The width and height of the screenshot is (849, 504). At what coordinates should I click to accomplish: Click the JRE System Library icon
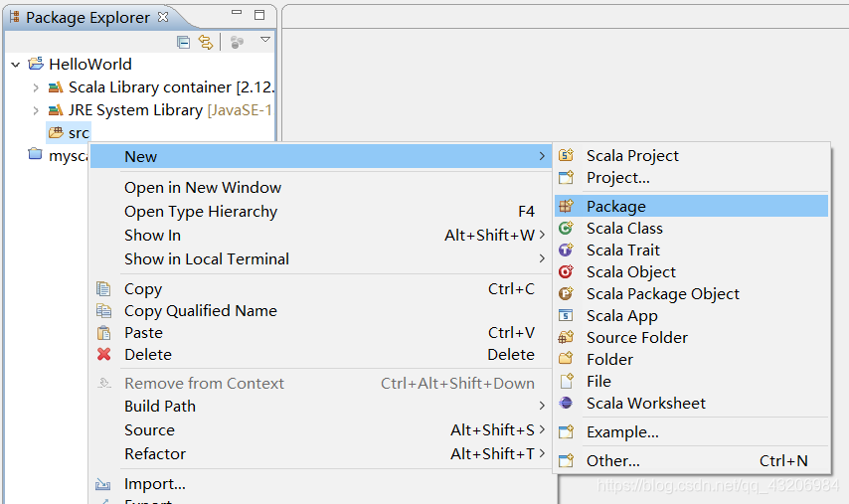(56, 110)
